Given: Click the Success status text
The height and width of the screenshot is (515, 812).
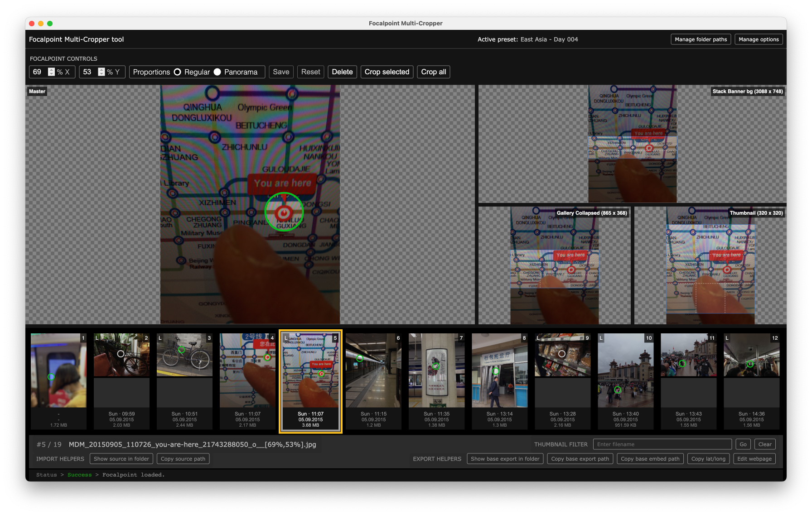Looking at the screenshot, I should pyautogui.click(x=79, y=475).
